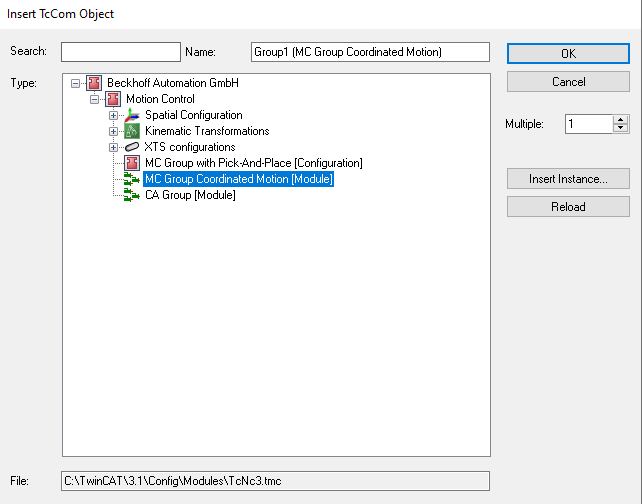Select Kinematic Transformations in the tree

point(207,131)
